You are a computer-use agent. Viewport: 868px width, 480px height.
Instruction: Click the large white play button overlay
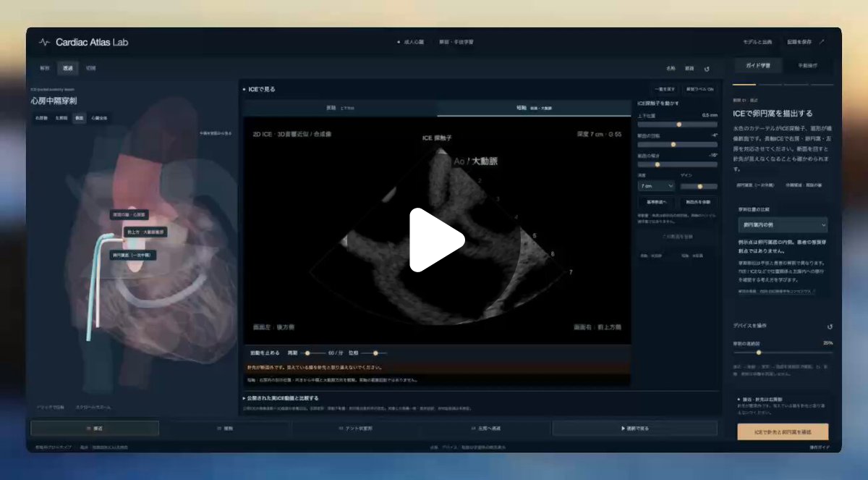[437, 240]
